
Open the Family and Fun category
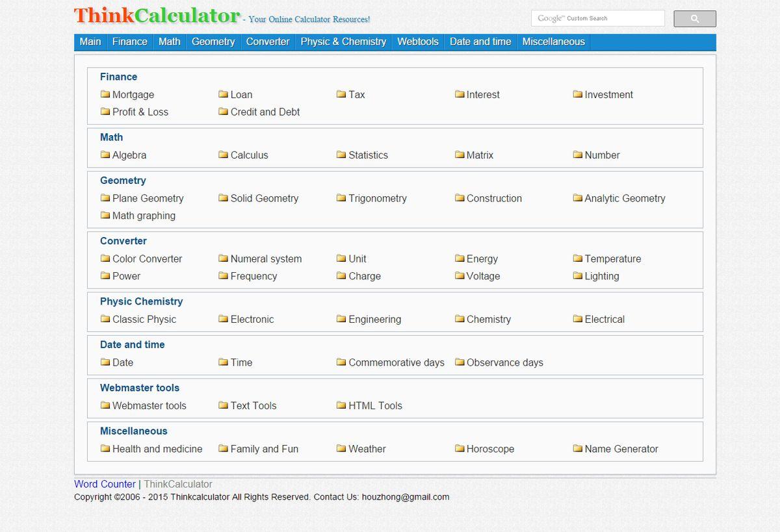tap(265, 449)
